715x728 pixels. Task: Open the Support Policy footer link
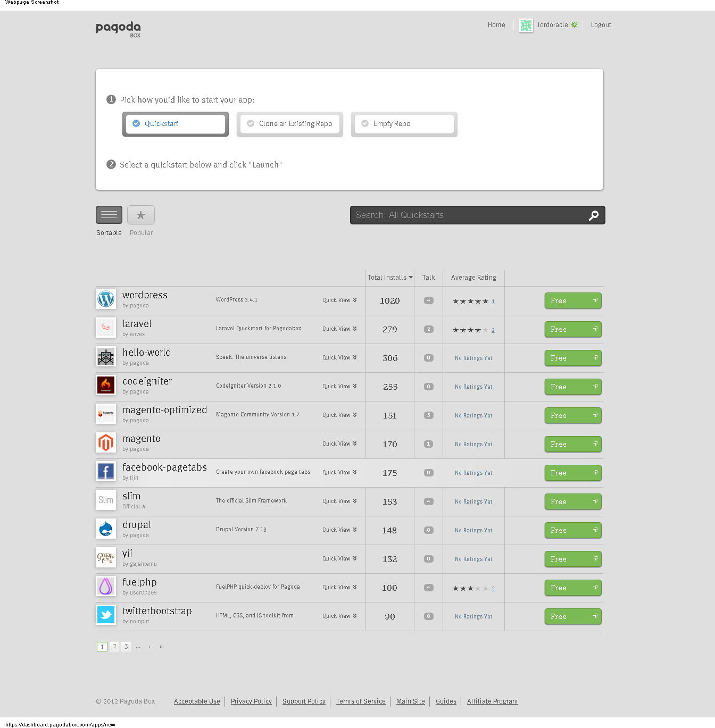tap(304, 701)
